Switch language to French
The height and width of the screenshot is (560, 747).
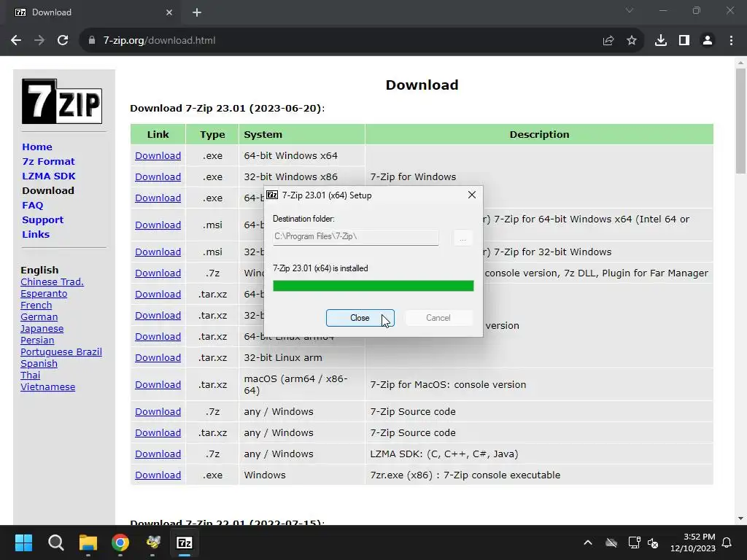(36, 306)
